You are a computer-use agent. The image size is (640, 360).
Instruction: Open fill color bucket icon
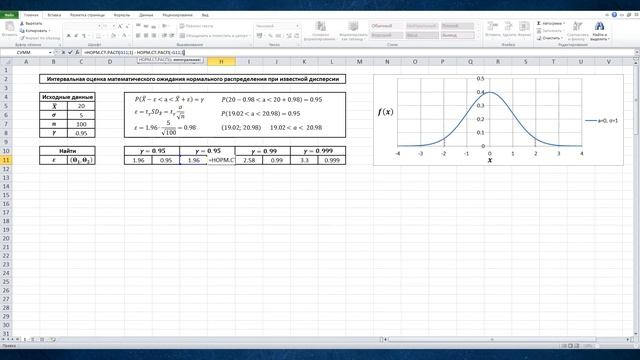click(113, 36)
